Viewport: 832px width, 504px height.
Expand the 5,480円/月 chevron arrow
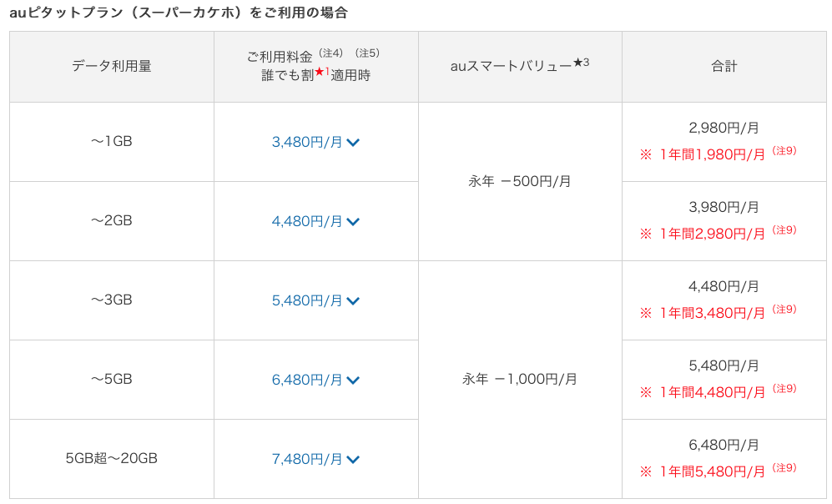353,300
